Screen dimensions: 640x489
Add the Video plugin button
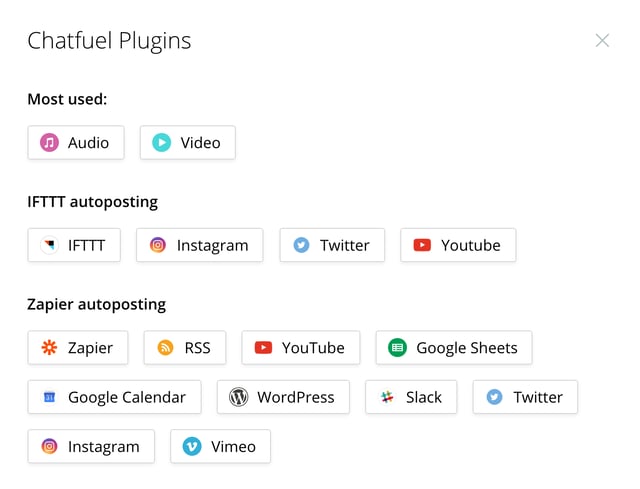[188, 143]
